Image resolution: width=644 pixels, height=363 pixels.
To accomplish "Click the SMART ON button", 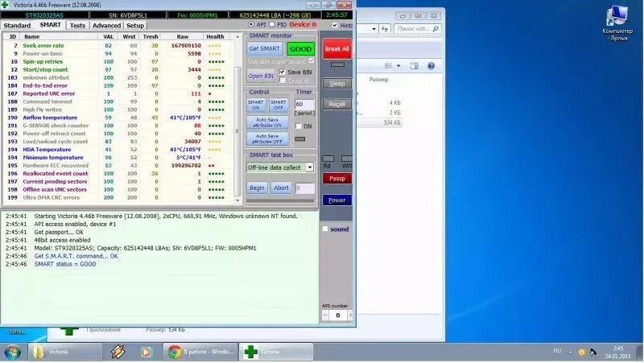I will (256, 105).
